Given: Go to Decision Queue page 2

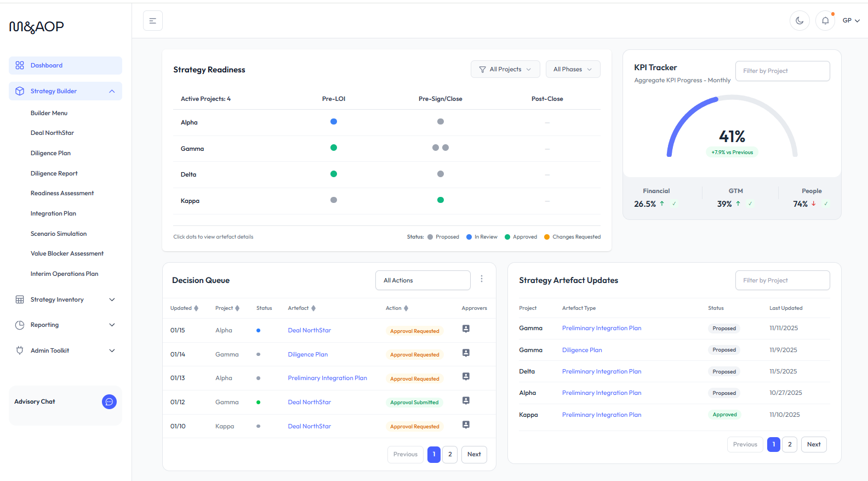Looking at the screenshot, I should point(450,454).
